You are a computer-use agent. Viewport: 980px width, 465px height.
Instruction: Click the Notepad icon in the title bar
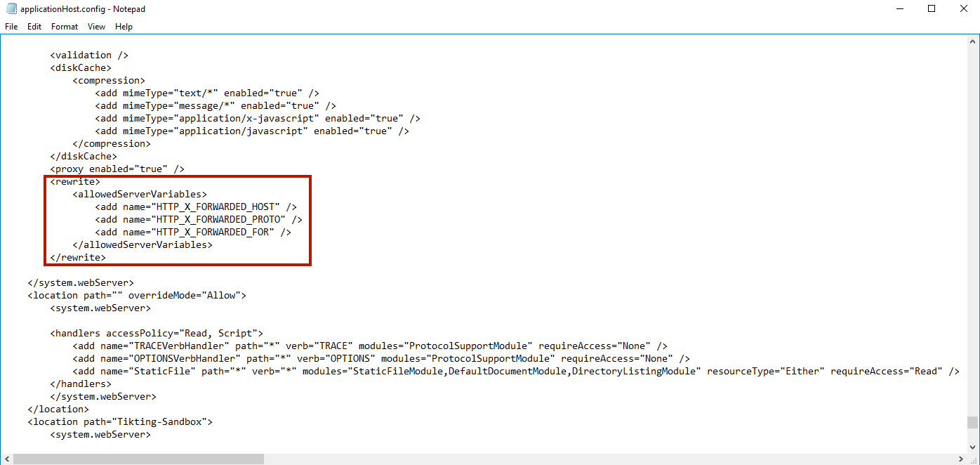[x=10, y=8]
